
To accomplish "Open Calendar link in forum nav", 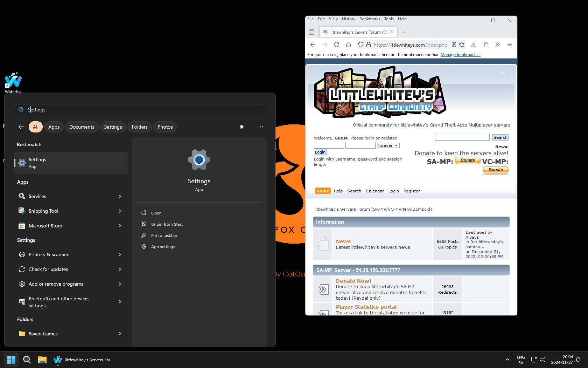I will tap(375, 191).
